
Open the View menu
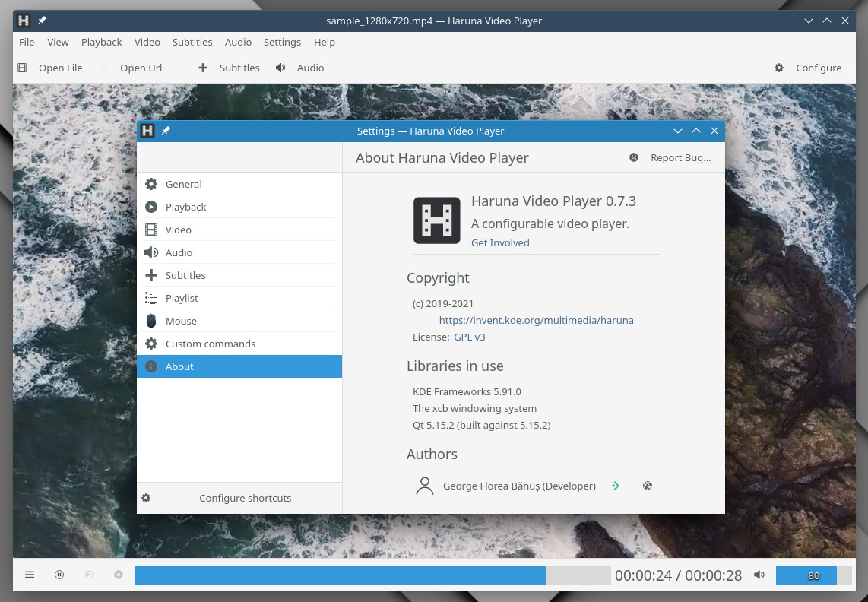(x=58, y=42)
